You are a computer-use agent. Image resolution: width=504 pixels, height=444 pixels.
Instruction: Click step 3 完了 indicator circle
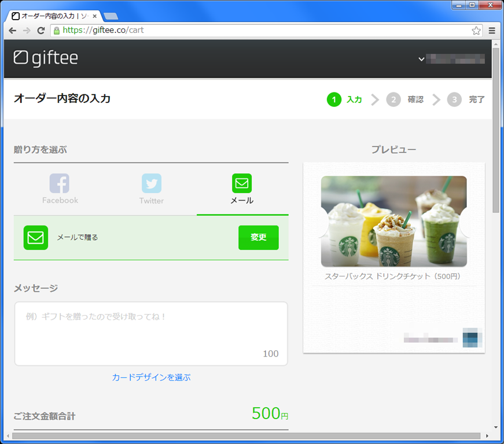[x=454, y=99]
